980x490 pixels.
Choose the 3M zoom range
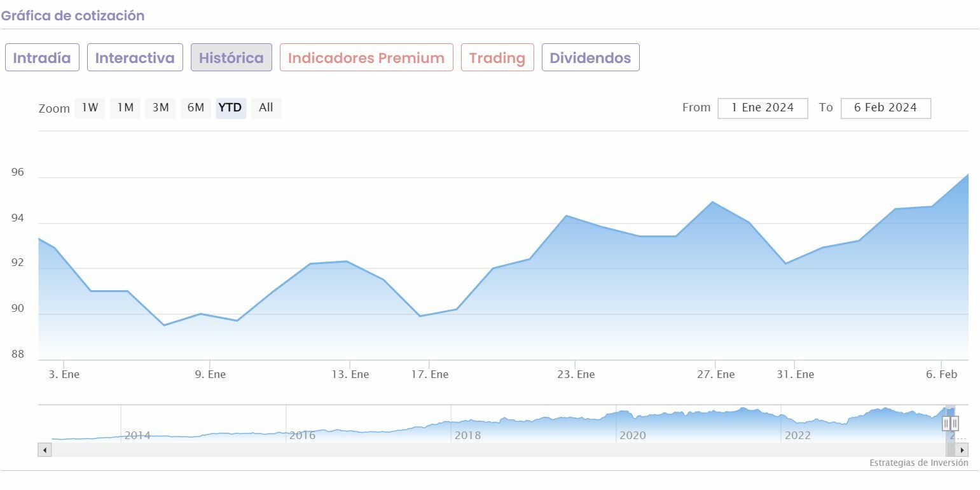(160, 108)
